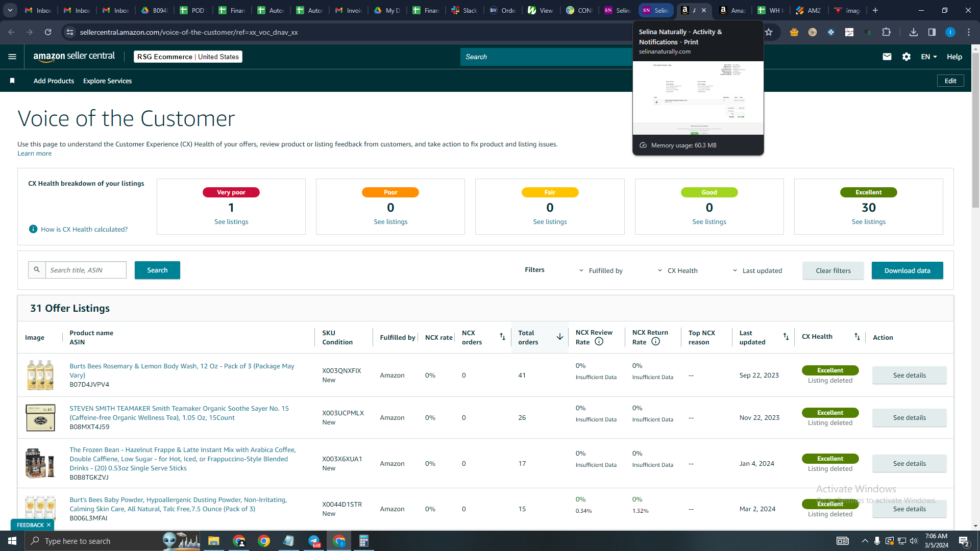Bookmark this page with the star icon

(x=769, y=32)
